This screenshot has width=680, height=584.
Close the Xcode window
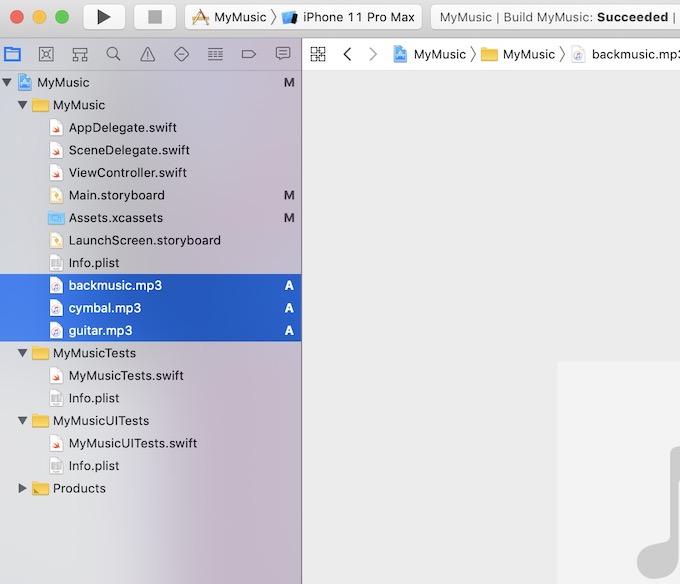point(17,17)
